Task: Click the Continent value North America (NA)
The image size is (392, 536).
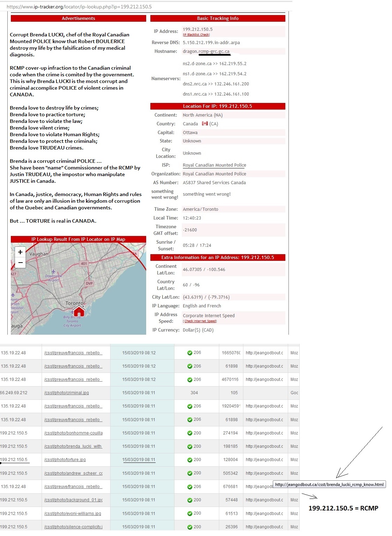Action: coord(202,115)
